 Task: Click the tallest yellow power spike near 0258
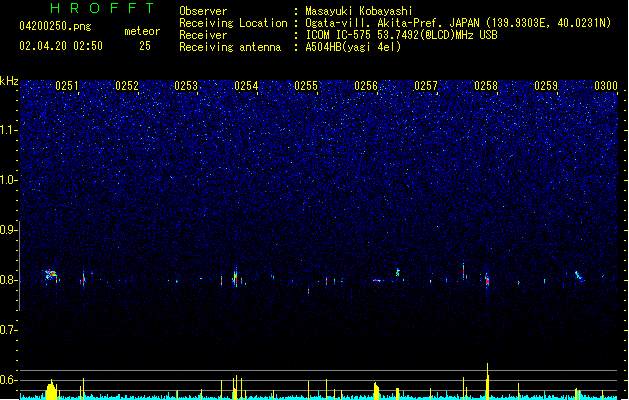[487, 381]
